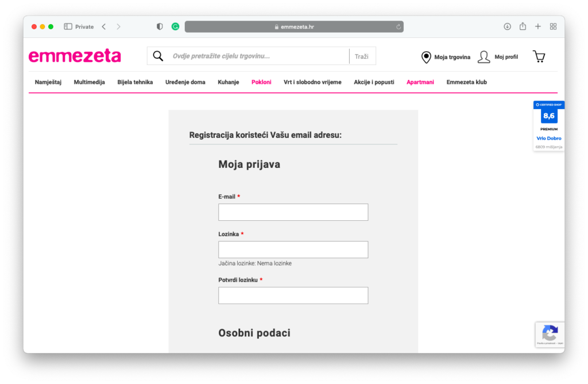This screenshot has height=384, width=588.
Task: Click the search magnifying glass icon
Action: click(158, 56)
